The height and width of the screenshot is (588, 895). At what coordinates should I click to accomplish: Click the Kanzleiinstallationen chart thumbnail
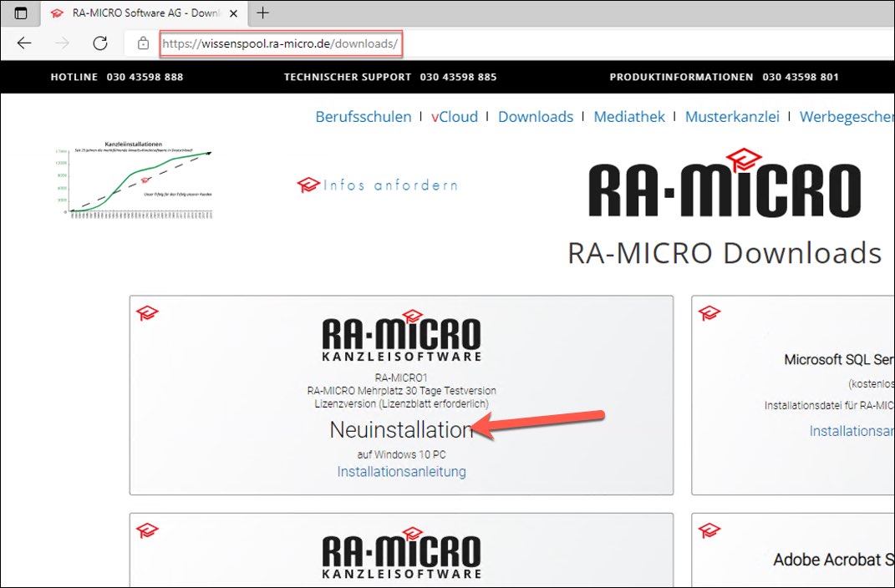coord(134,180)
